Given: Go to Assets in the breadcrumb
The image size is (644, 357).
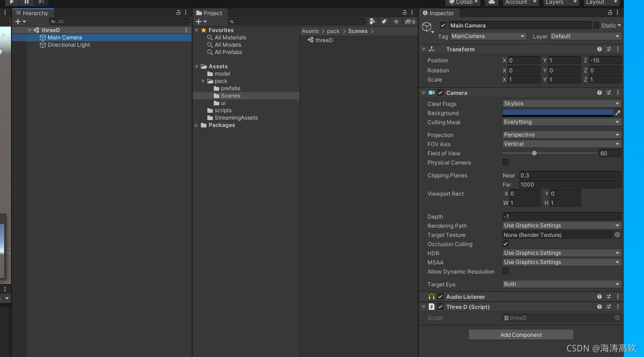Looking at the screenshot, I should click(310, 31).
